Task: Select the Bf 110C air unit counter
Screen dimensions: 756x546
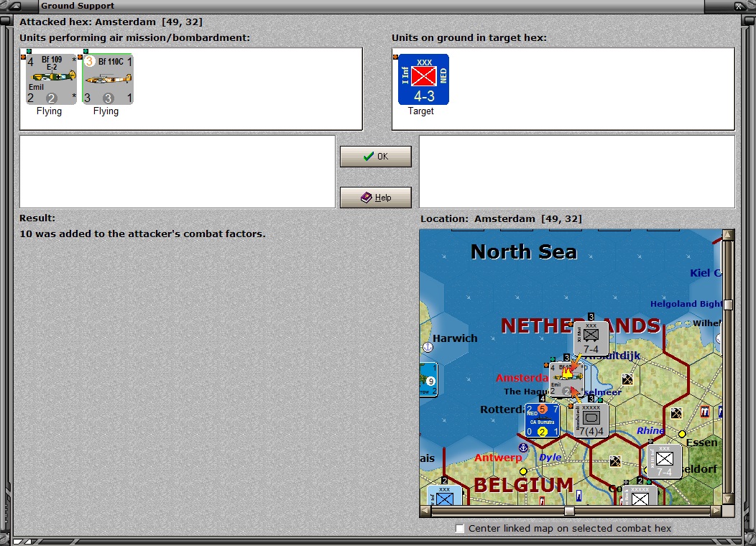Action: [108, 79]
